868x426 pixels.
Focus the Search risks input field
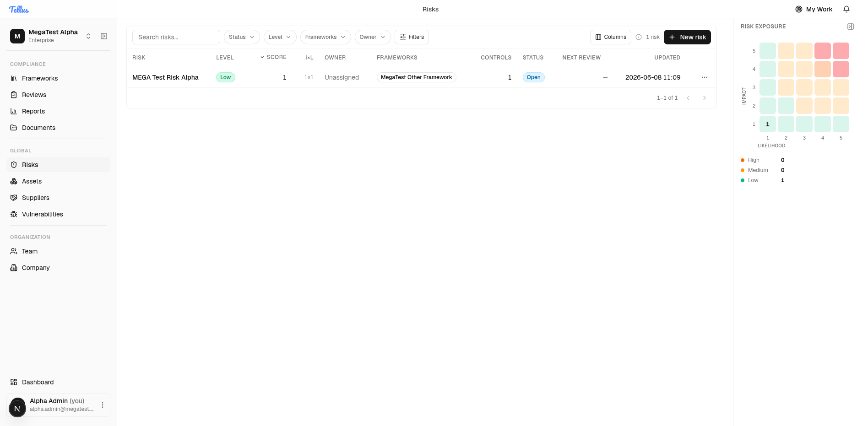(x=176, y=37)
